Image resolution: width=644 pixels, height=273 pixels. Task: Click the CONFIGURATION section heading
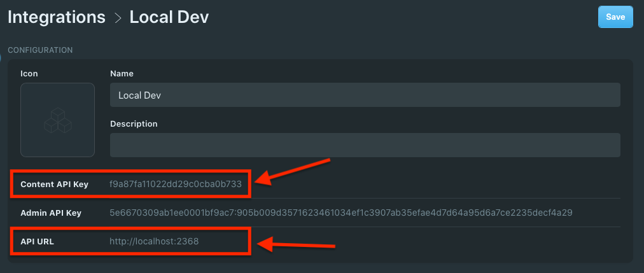point(40,50)
